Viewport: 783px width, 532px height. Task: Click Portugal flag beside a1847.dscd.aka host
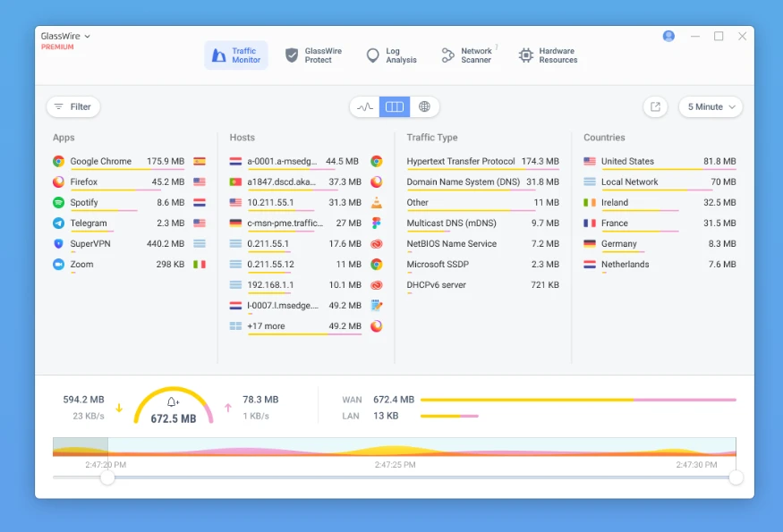coord(235,182)
